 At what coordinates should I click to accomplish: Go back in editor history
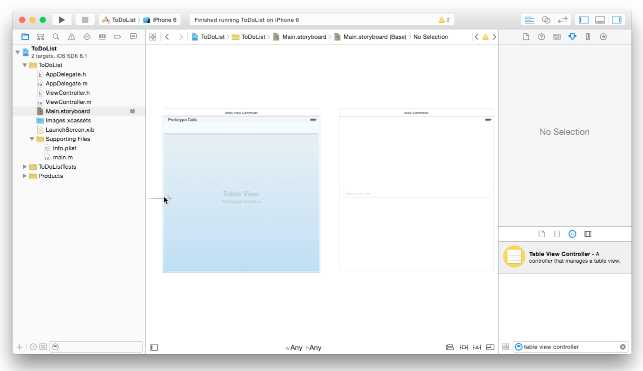[x=167, y=37]
